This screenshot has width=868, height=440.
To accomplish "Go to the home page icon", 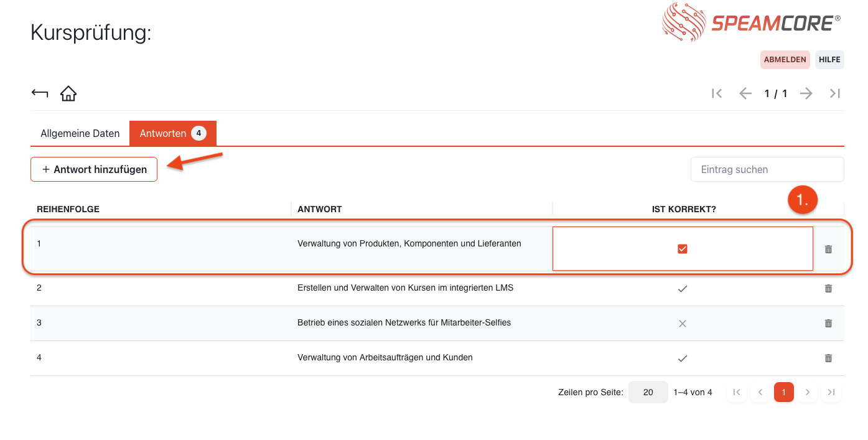I will [x=68, y=93].
